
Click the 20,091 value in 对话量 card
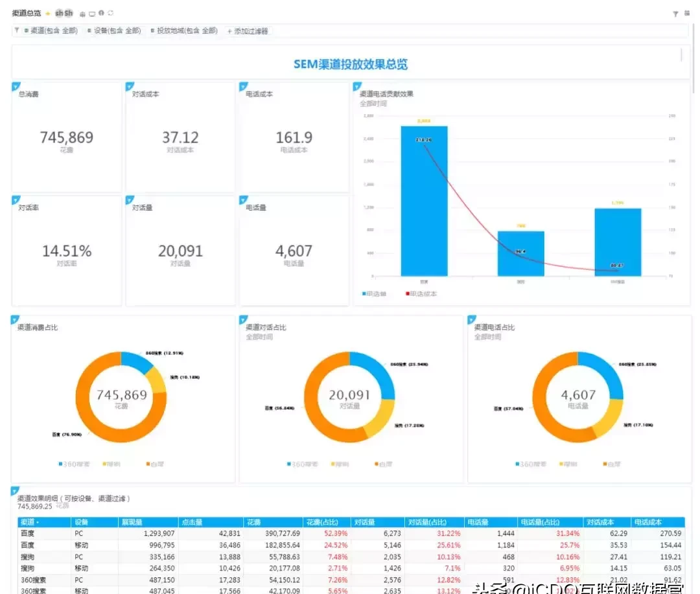[x=180, y=251]
